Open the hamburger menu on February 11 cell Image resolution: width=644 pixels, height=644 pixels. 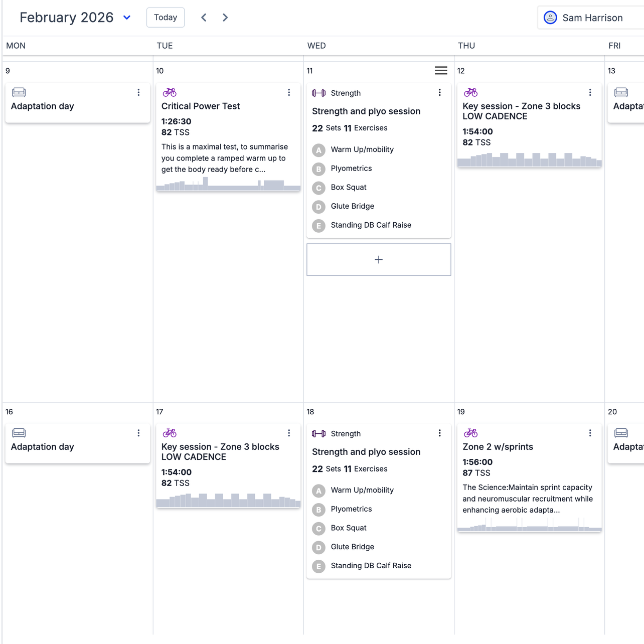click(x=441, y=71)
